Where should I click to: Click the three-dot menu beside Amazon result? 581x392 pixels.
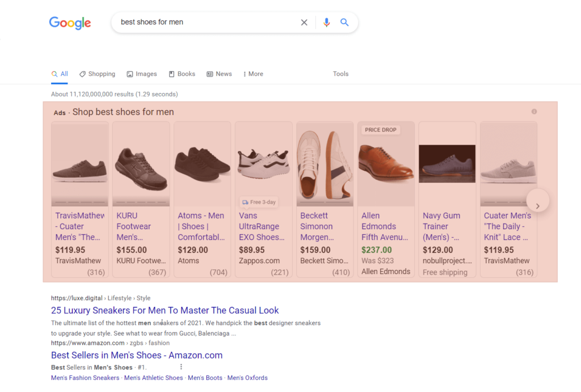coord(181,367)
